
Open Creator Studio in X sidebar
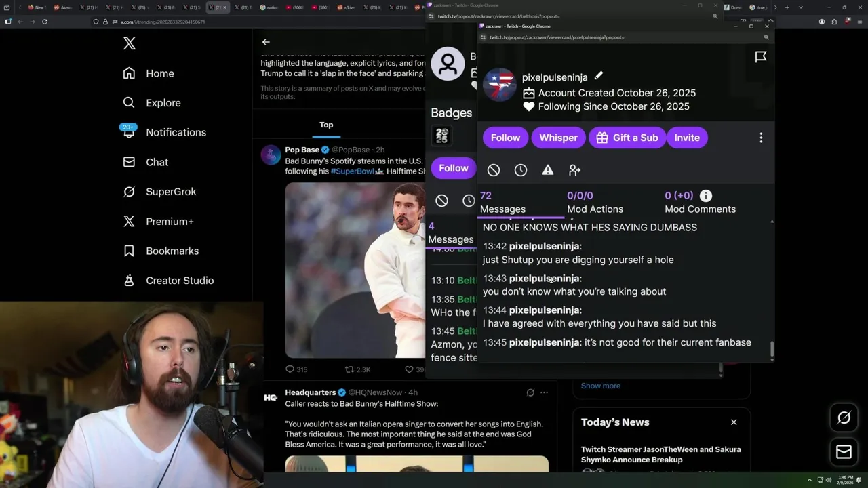tap(168, 281)
